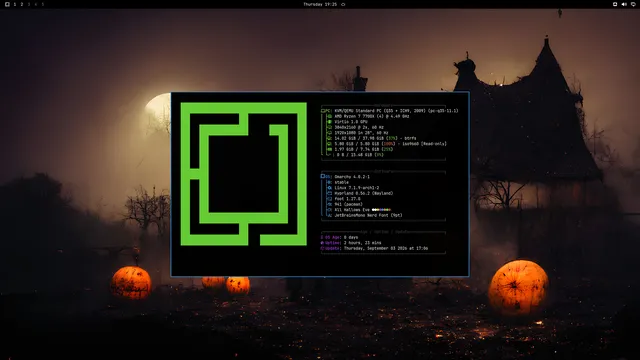
Task: Click the Read-only disk usage line
Action: click(391, 144)
